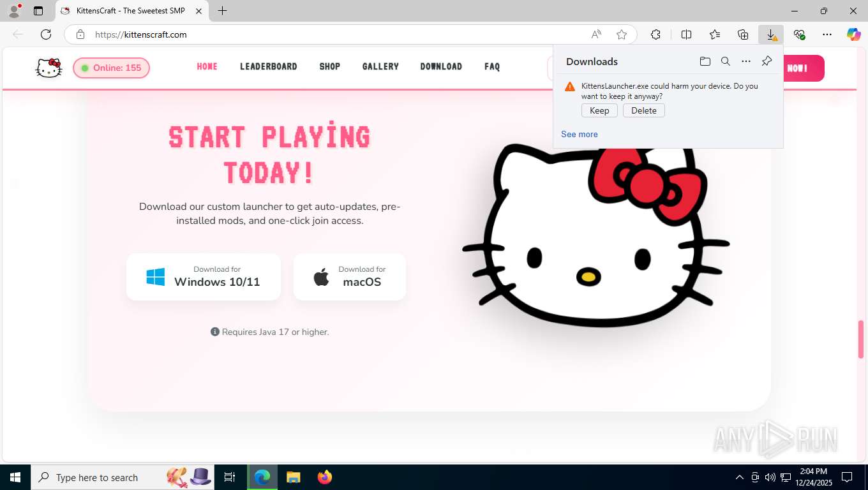868x490 pixels.
Task: Open more options in Downloads panel
Action: coord(746,61)
